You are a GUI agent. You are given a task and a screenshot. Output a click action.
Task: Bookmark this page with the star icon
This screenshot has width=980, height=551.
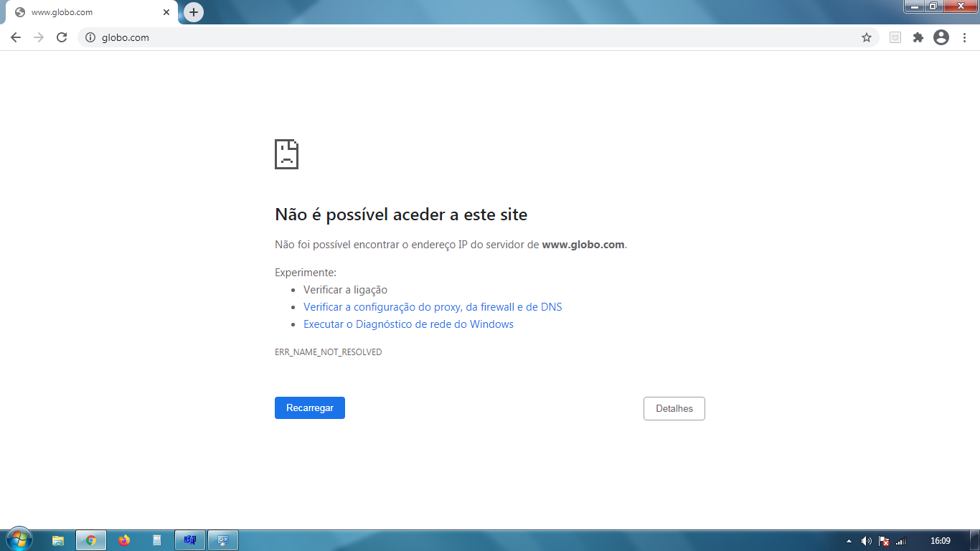pos(867,37)
